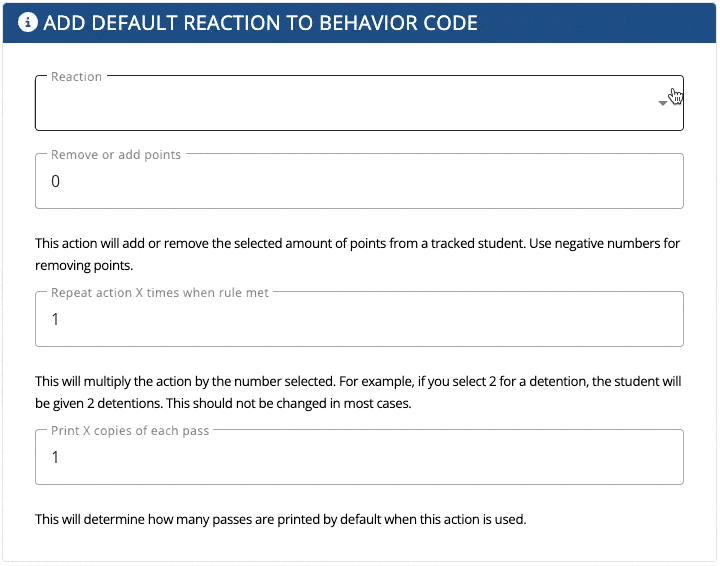Click value 1 in Repeat action field
The height and width of the screenshot is (566, 720).
coord(56,319)
